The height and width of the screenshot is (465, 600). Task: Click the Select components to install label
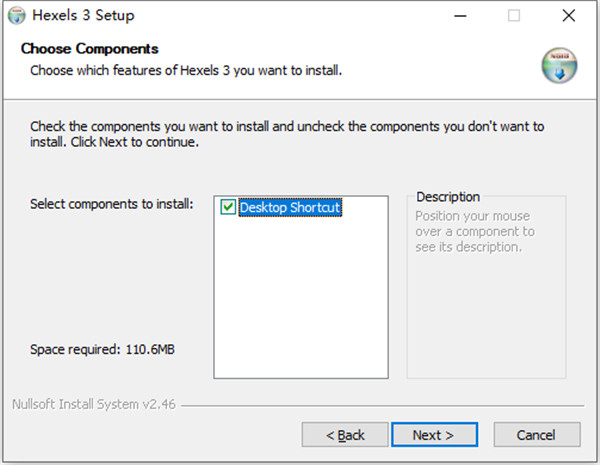[111, 204]
